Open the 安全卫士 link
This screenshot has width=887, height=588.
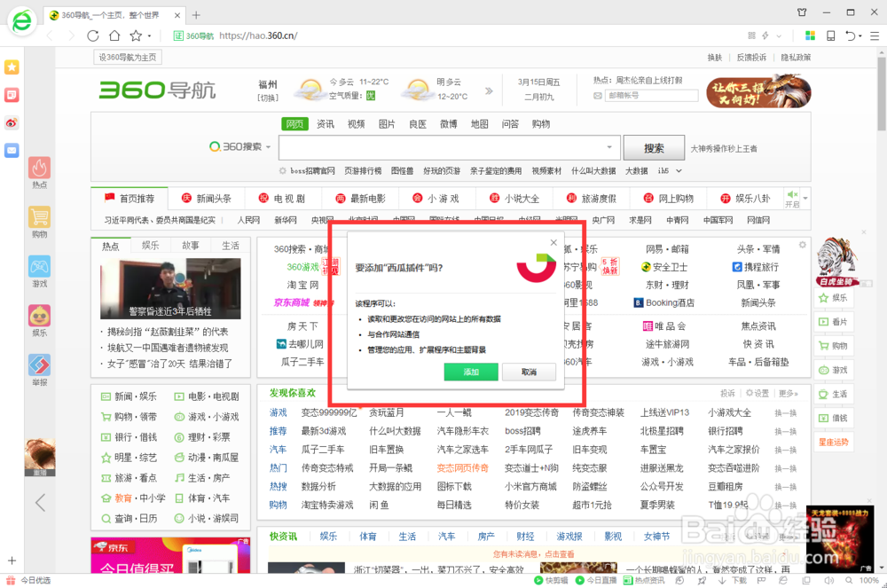click(x=664, y=267)
